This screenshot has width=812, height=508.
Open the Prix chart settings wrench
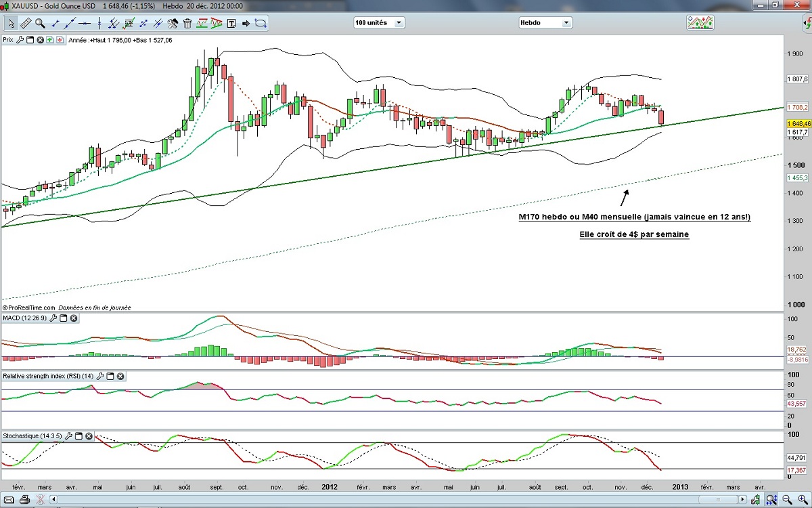pyautogui.click(x=21, y=40)
